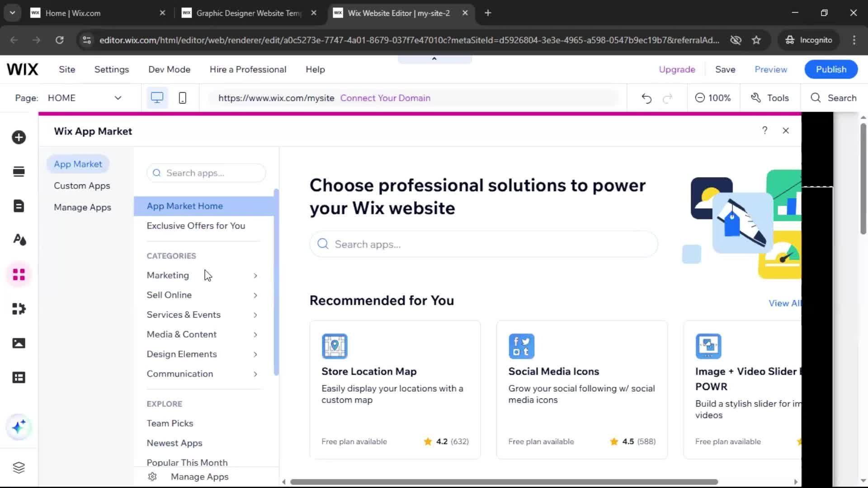Open the Tools menu button

[x=770, y=98]
